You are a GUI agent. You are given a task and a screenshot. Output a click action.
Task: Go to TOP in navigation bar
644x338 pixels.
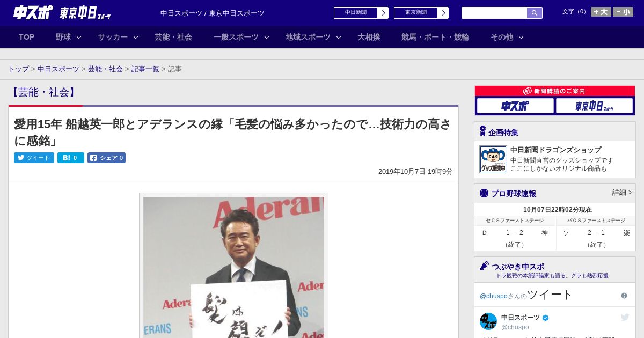click(26, 37)
